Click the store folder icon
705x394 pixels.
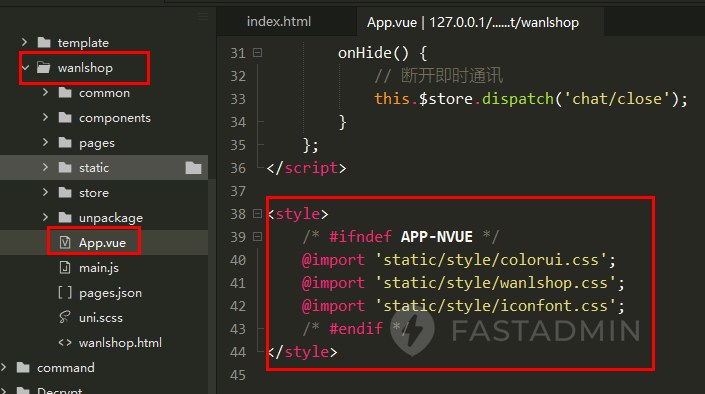pos(65,193)
